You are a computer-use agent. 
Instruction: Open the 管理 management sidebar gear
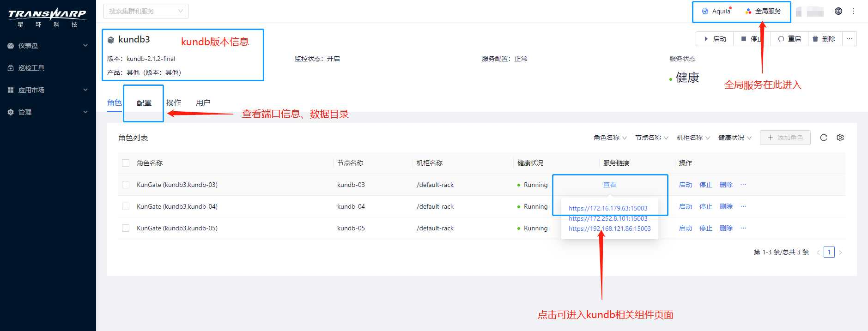coord(11,112)
